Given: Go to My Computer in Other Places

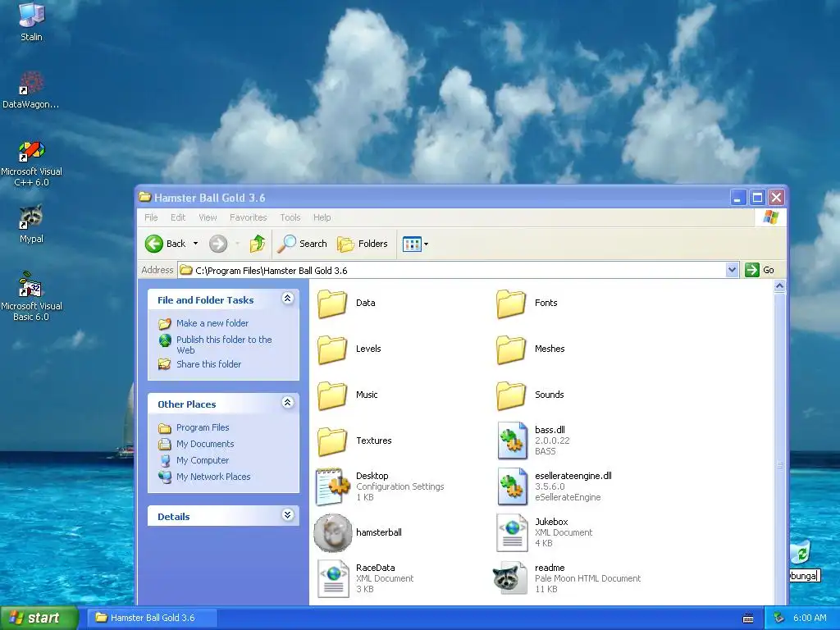Looking at the screenshot, I should [x=203, y=460].
